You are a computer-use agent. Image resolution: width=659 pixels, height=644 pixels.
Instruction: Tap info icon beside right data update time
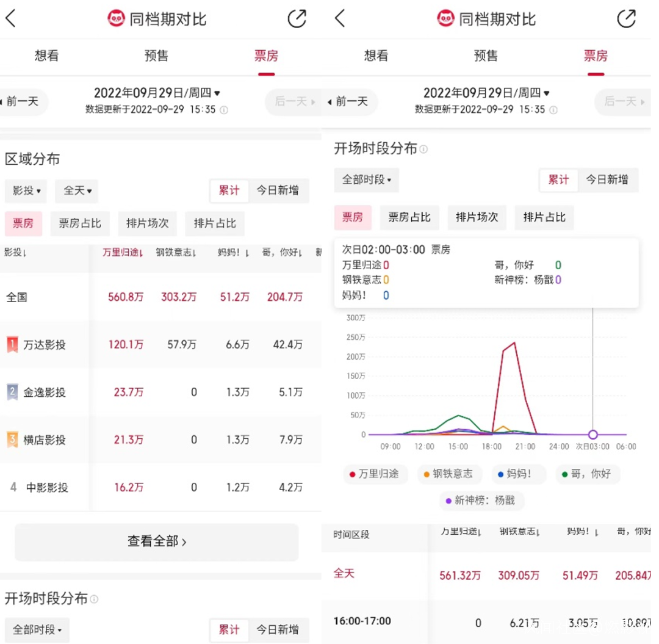pyautogui.click(x=553, y=110)
